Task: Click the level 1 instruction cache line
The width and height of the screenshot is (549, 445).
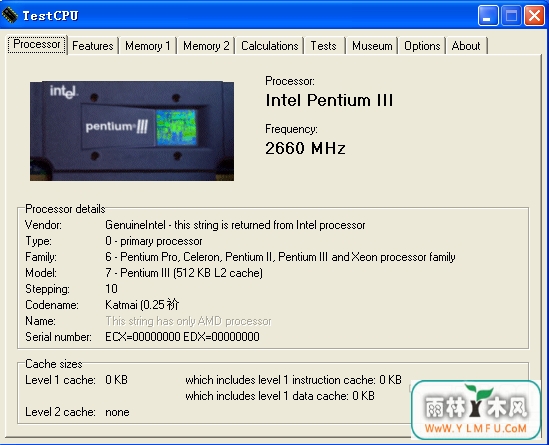Action: point(293,380)
